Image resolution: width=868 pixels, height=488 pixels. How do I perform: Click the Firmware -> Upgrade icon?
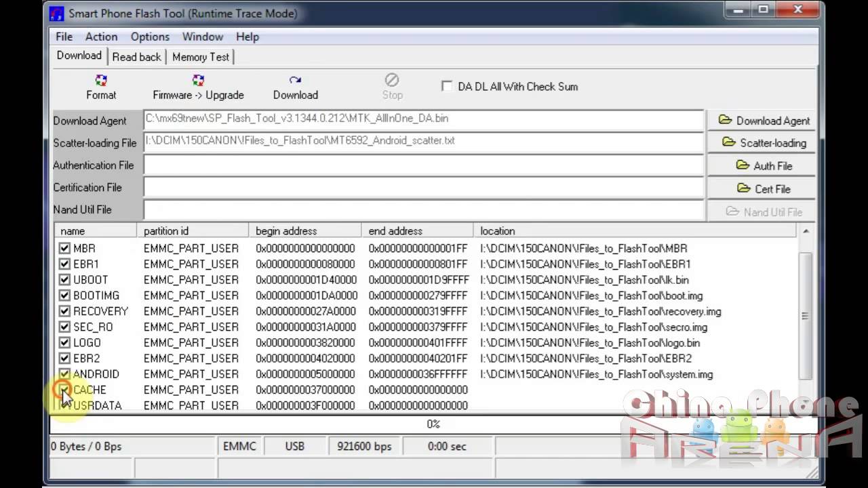point(198,81)
